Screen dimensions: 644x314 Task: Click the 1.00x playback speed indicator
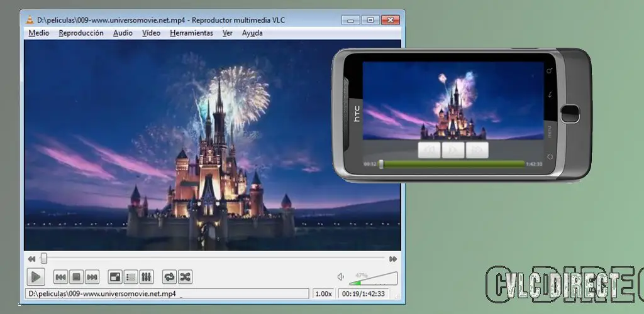pyautogui.click(x=324, y=294)
